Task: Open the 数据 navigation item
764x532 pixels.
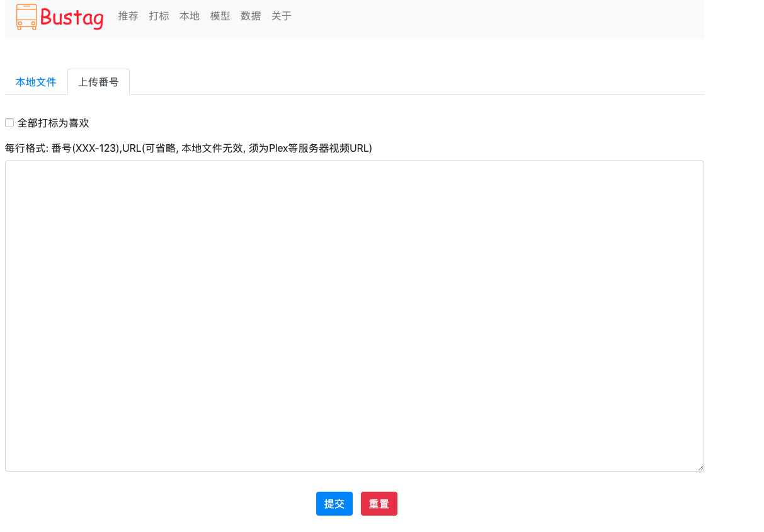Action: click(251, 16)
